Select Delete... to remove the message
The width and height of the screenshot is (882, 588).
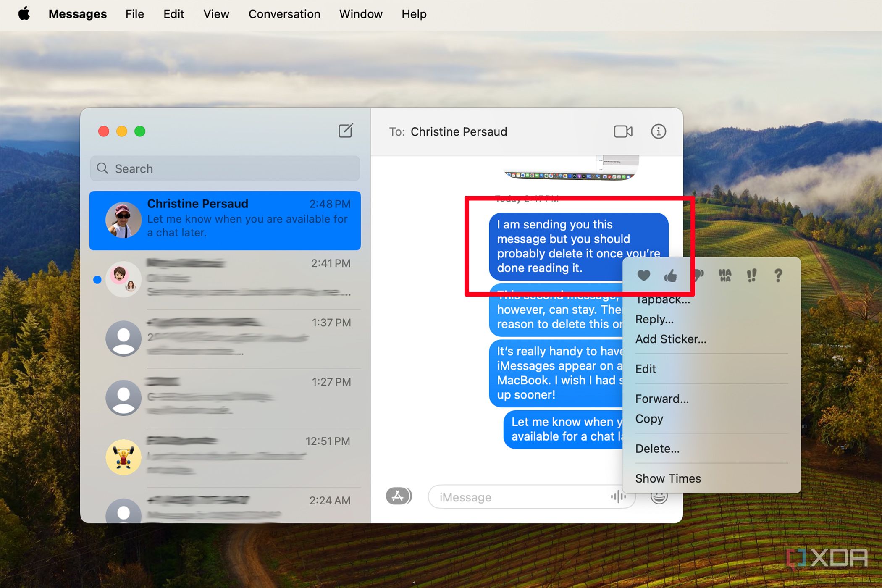[x=657, y=448]
